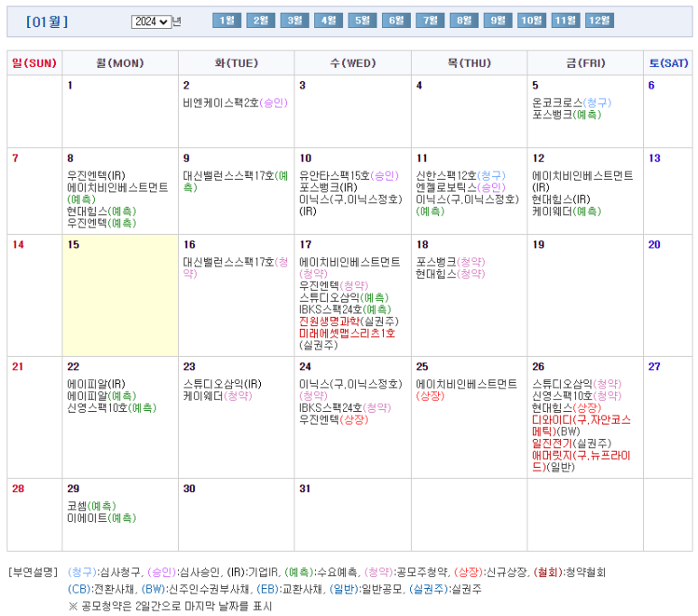
Task: Open 애머릿지 entry on the 26th
Action: [x=582, y=461]
